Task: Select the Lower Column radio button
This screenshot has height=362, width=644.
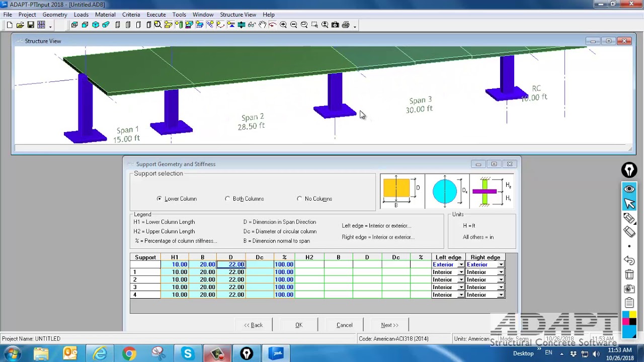Action: click(x=159, y=199)
